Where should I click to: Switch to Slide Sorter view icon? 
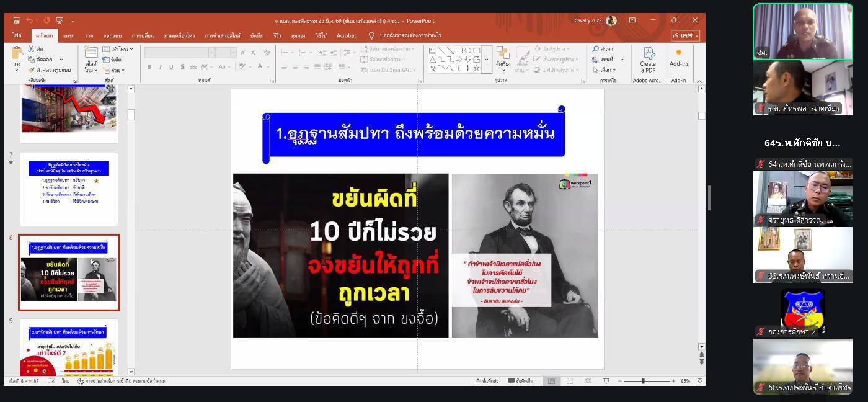(x=569, y=381)
